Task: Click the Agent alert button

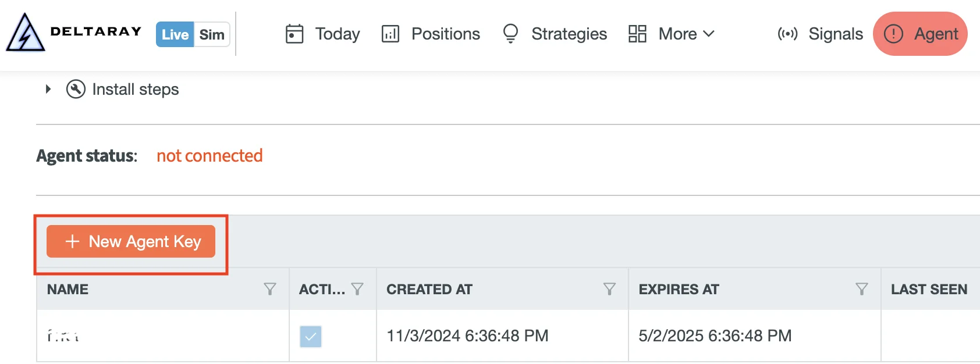Action: (x=920, y=34)
